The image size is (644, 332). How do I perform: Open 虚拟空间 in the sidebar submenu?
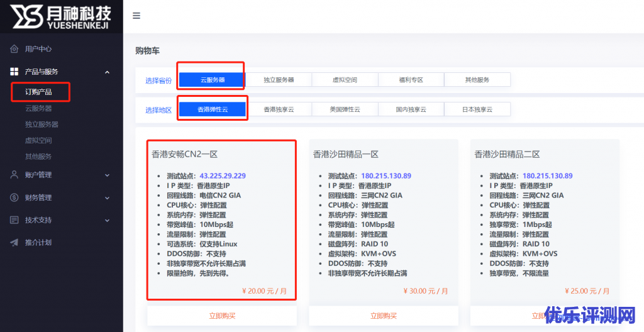pos(38,140)
